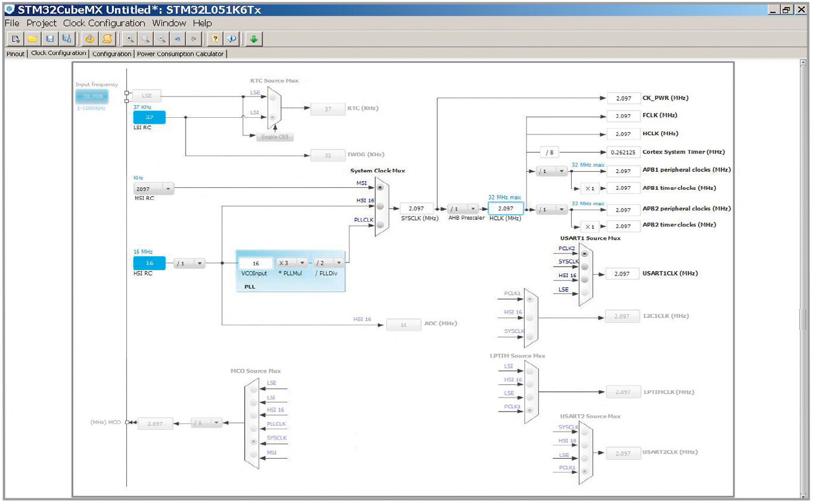813x504 pixels.
Task: Click the RTC (KHz) 37 value box
Action: click(x=327, y=109)
